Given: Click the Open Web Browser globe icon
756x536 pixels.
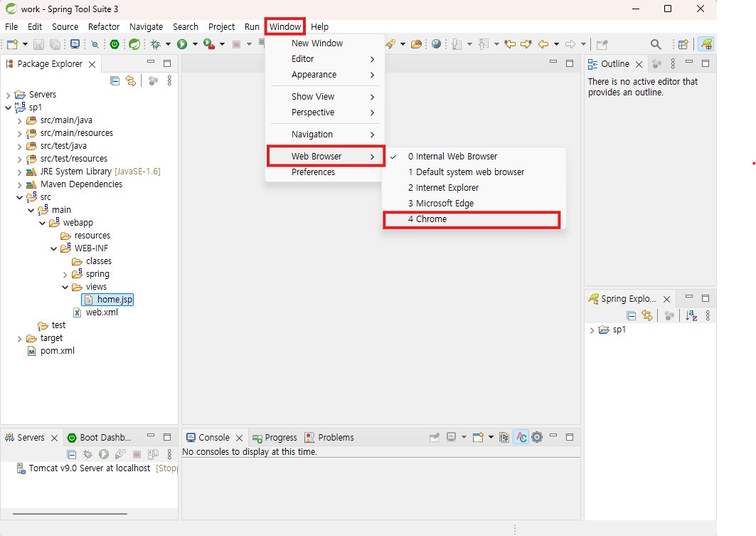Looking at the screenshot, I should [437, 44].
